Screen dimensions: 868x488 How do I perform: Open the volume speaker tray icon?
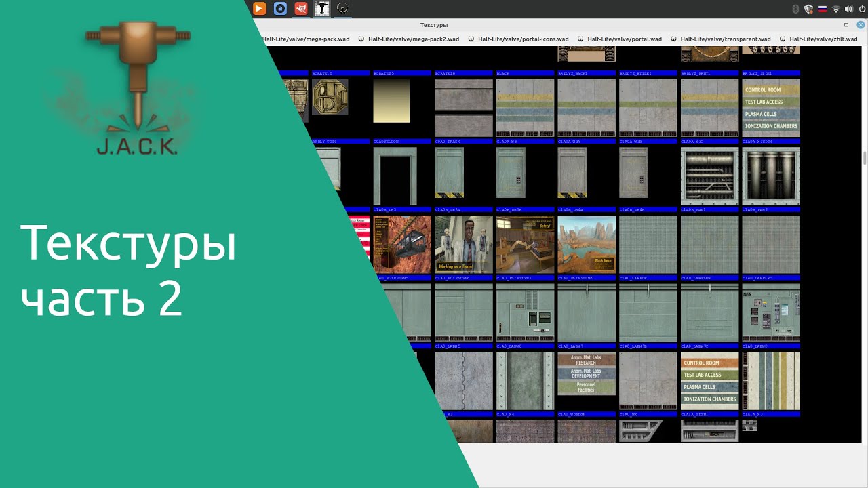coord(848,9)
